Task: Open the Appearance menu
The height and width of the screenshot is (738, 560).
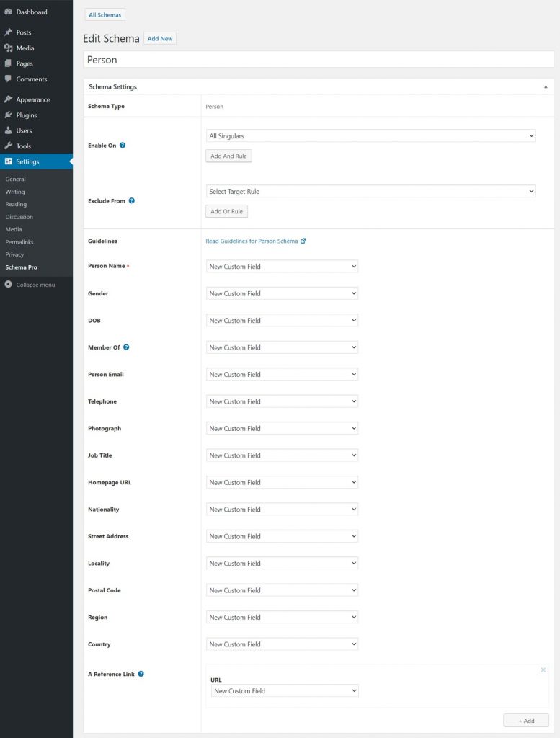Action: pos(32,99)
